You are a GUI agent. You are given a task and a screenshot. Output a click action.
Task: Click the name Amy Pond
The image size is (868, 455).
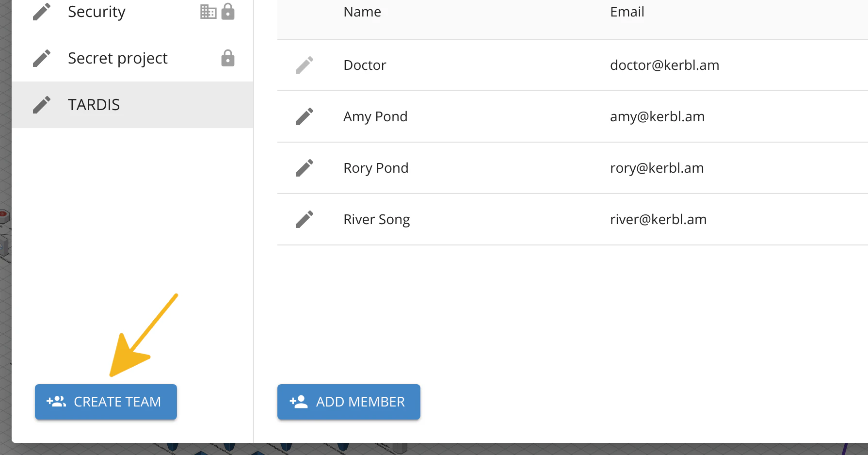point(375,116)
